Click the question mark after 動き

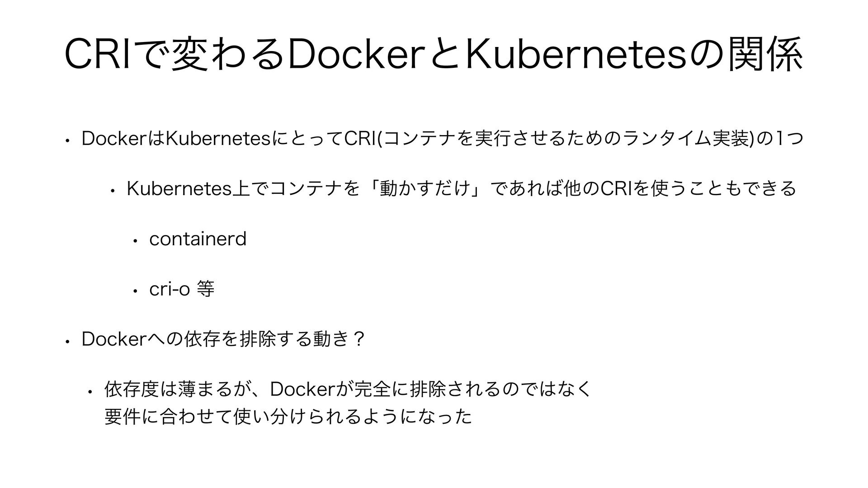pyautogui.click(x=360, y=338)
